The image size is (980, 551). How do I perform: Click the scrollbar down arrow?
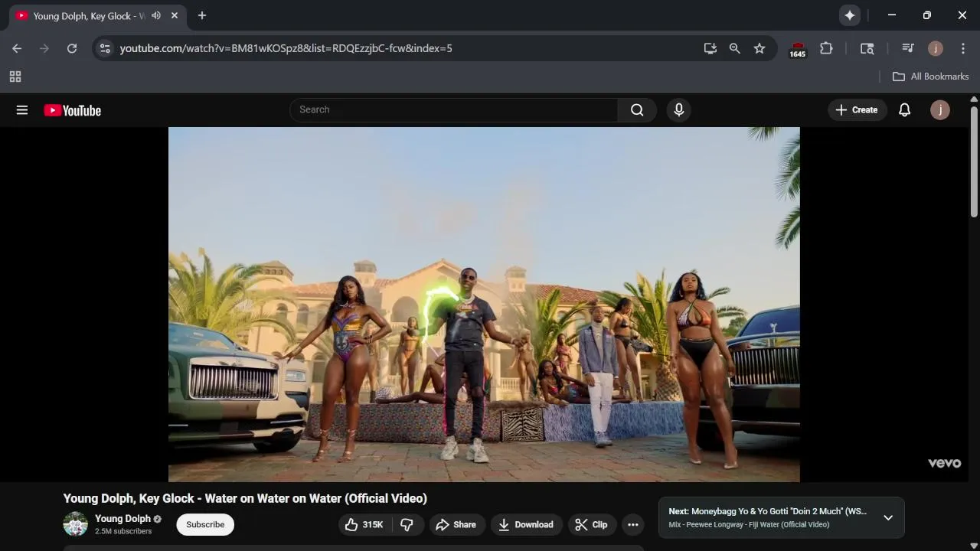pos(974,546)
